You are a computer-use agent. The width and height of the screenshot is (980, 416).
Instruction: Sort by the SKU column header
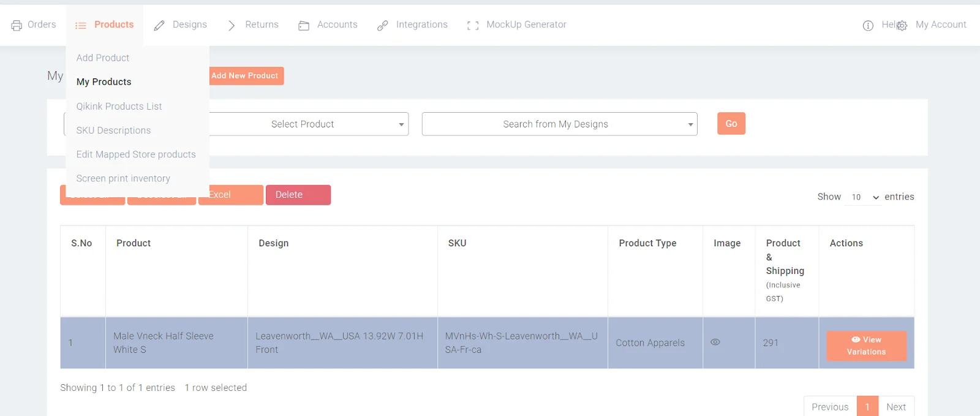(522, 271)
